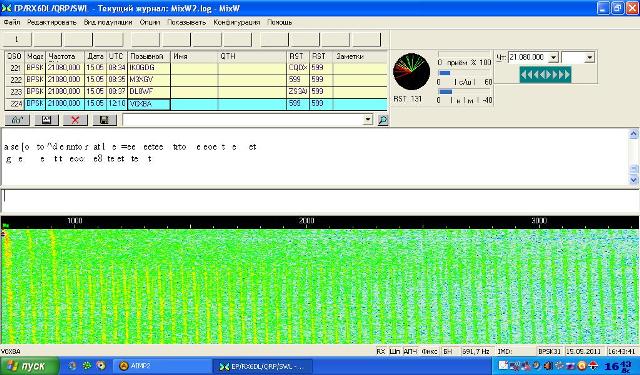The height and width of the screenshot is (375, 640).
Task: Click the round phase indicator display
Action: pos(411,72)
